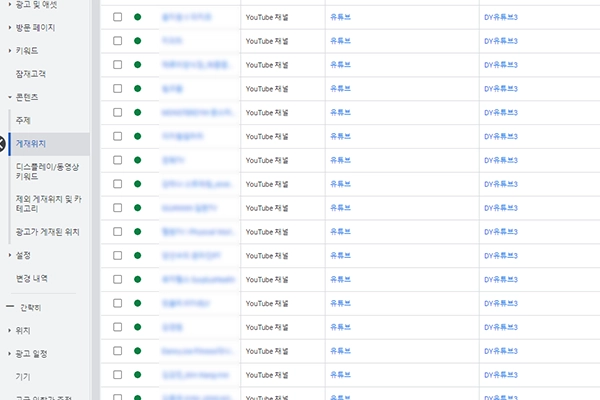600x400 pixels.
Task: Select the checkbox in the second table row
Action: [x=118, y=41]
